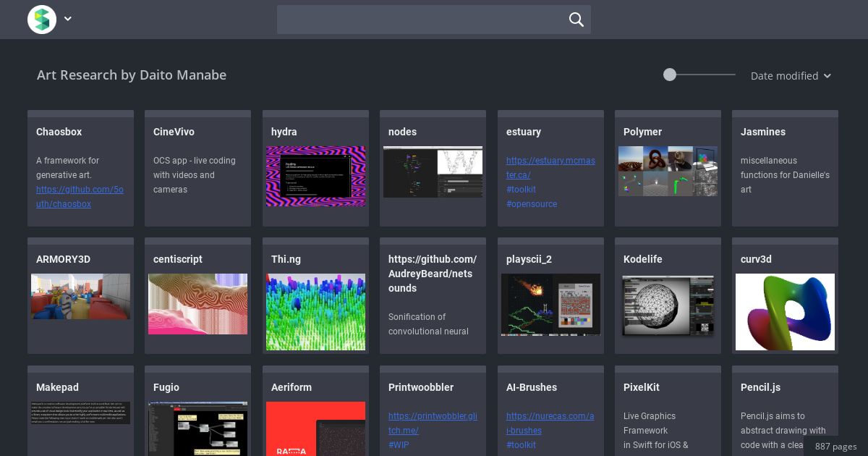Click the #toolkit tag in AI-Brushes card

coord(521,445)
